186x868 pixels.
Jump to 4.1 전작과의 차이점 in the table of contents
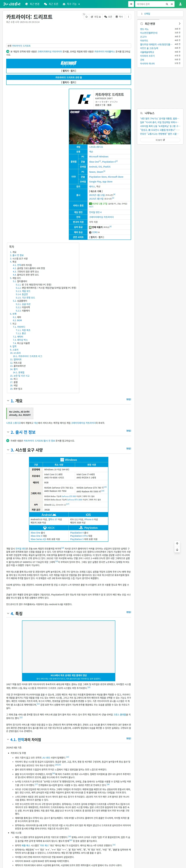coord(22,265)
